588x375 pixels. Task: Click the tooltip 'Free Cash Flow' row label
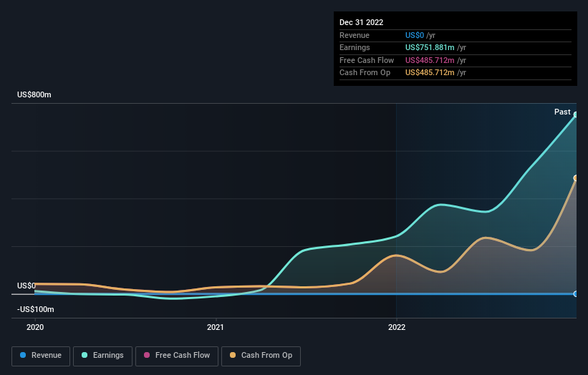click(x=367, y=60)
